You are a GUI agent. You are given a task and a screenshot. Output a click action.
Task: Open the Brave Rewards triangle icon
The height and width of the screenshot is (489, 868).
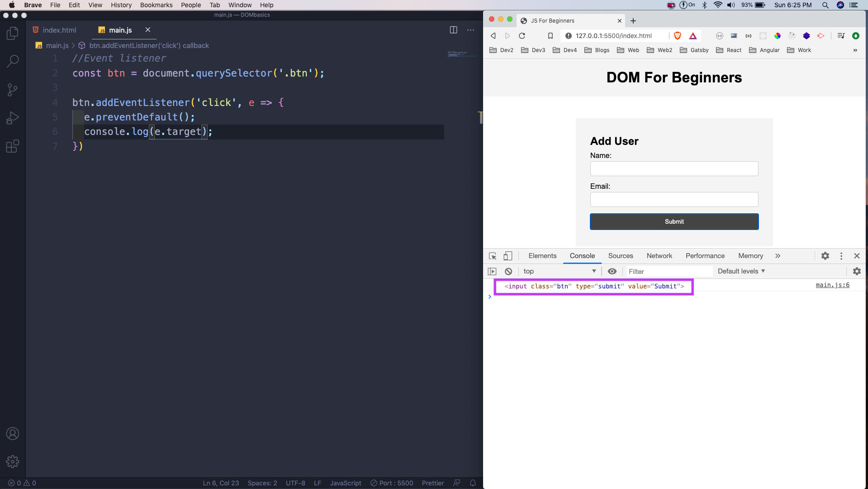coord(693,36)
